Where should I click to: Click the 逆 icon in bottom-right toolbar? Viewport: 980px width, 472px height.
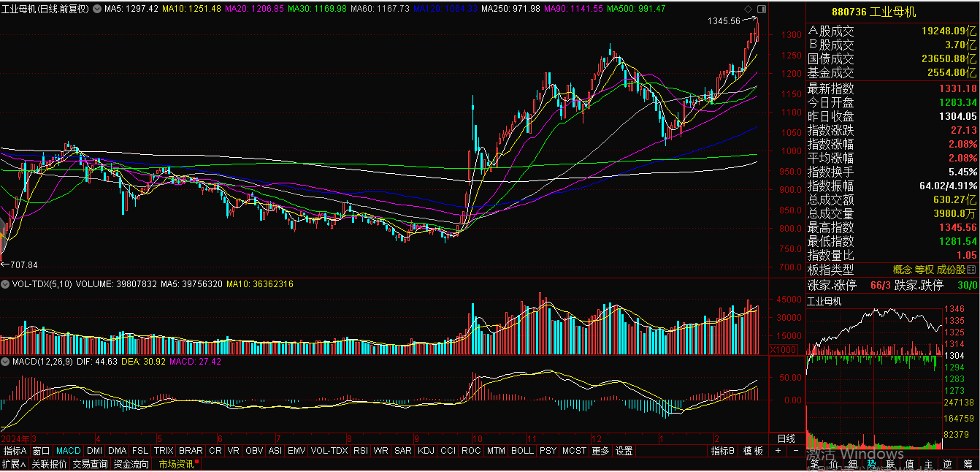946,464
